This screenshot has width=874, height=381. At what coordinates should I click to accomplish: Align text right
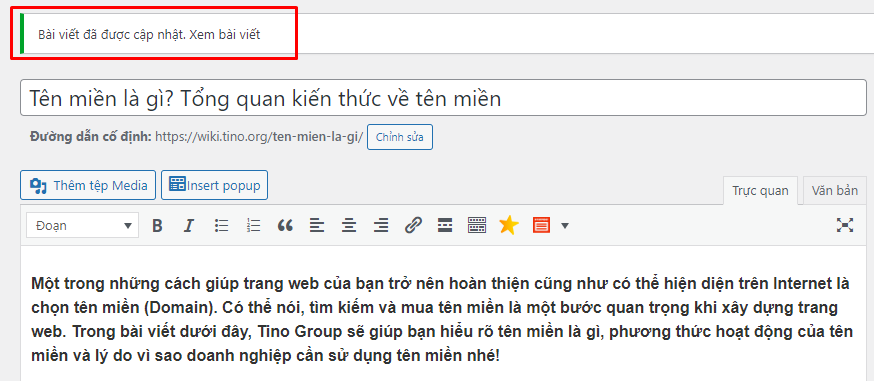pyautogui.click(x=381, y=226)
